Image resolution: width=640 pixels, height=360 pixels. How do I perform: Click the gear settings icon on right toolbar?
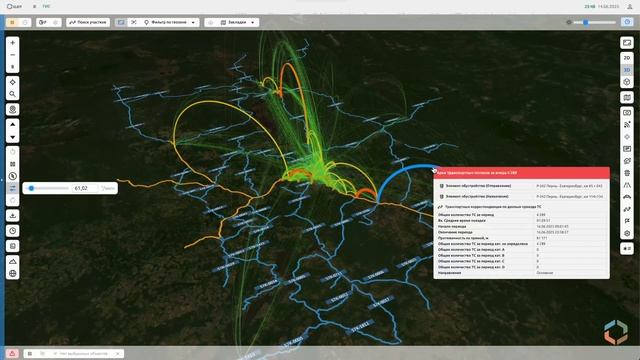(x=627, y=233)
